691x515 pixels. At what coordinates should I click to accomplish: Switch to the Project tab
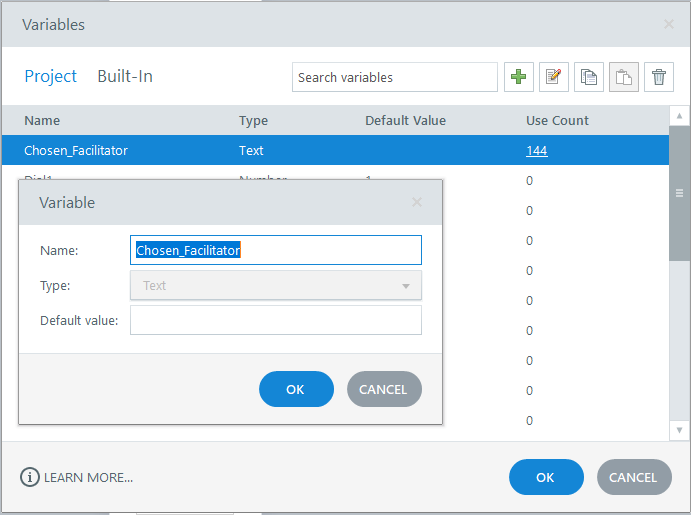(51, 76)
